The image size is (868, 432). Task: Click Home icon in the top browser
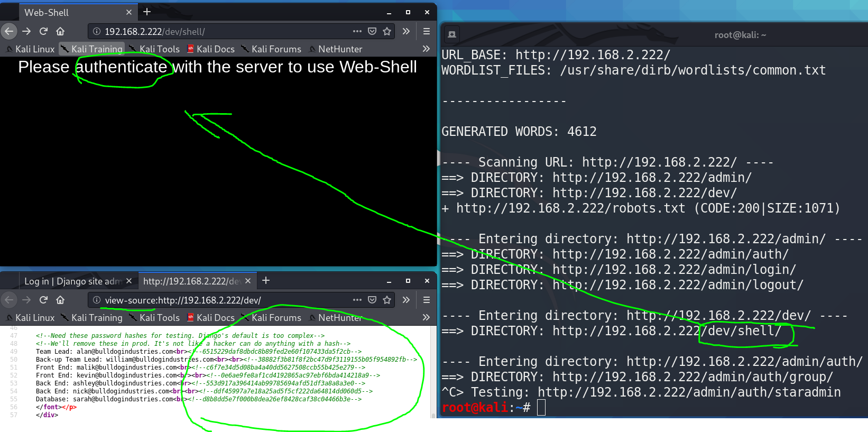[60, 31]
